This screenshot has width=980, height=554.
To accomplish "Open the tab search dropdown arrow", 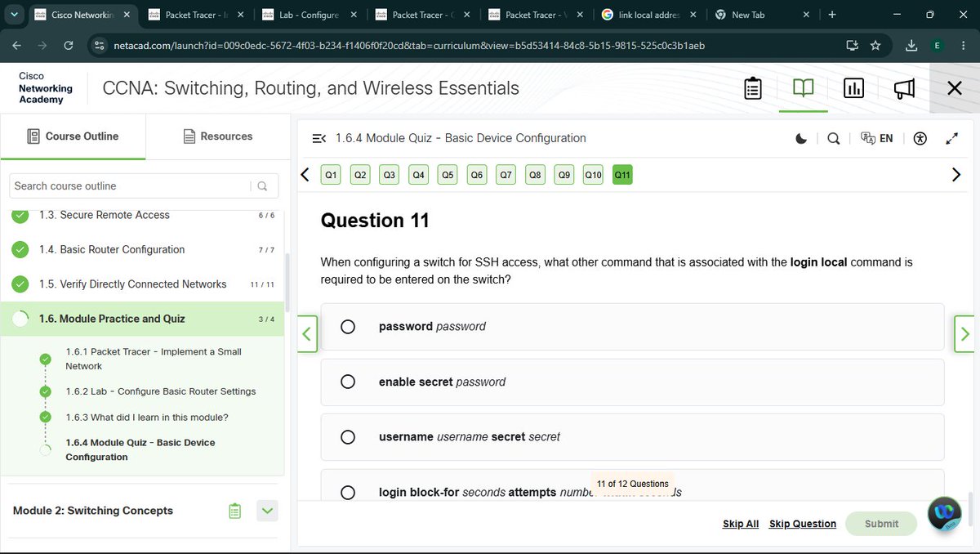I will click(14, 15).
